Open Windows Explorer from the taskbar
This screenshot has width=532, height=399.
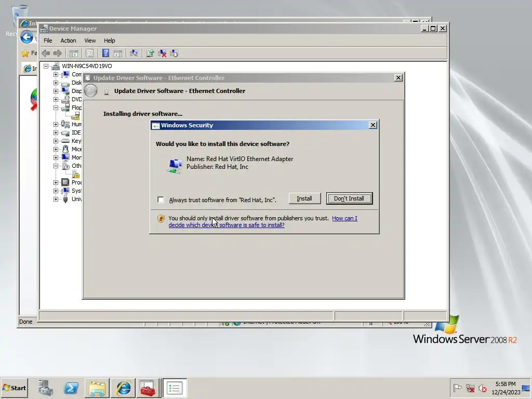tap(97, 388)
